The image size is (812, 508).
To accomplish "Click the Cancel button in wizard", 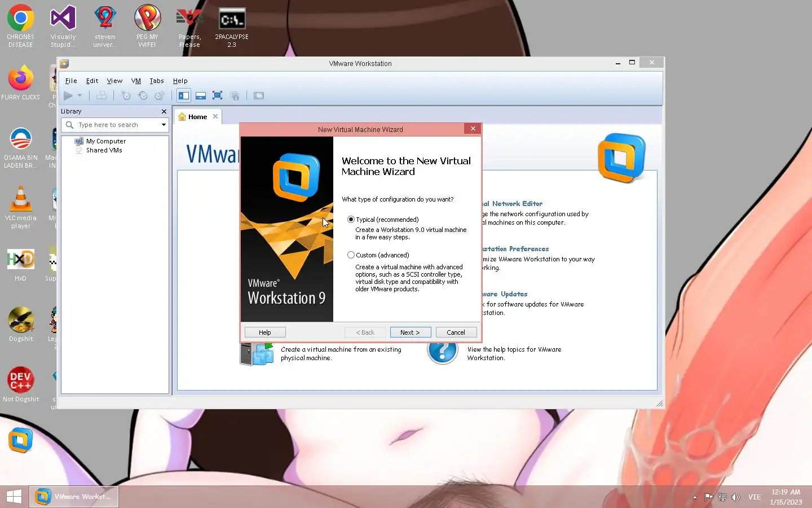I will pos(456,332).
